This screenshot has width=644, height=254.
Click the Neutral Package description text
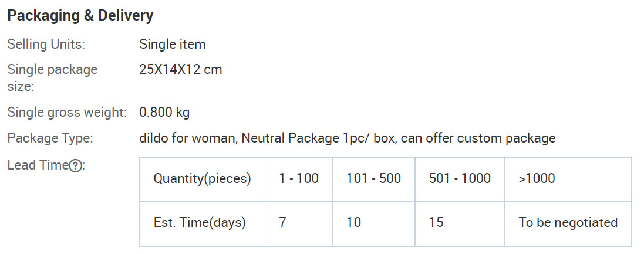click(347, 138)
